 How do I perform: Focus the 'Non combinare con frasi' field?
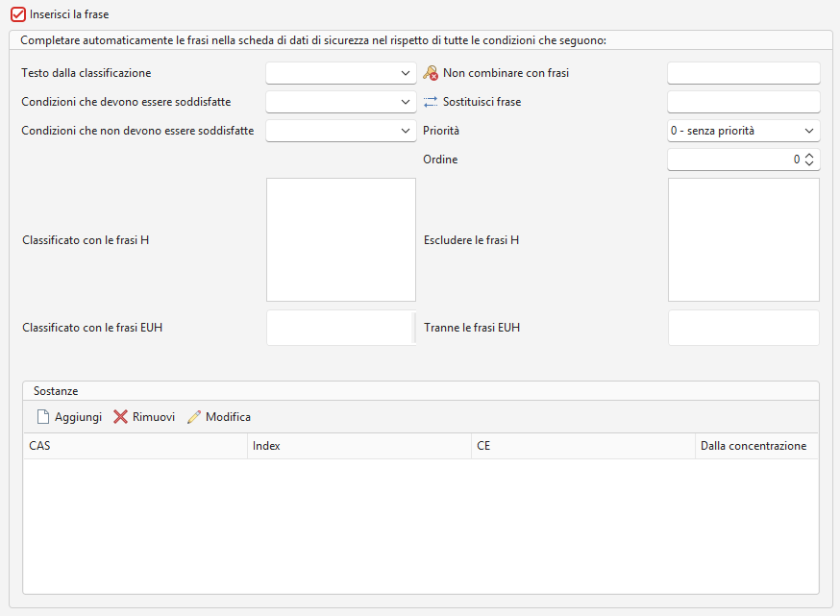click(744, 73)
